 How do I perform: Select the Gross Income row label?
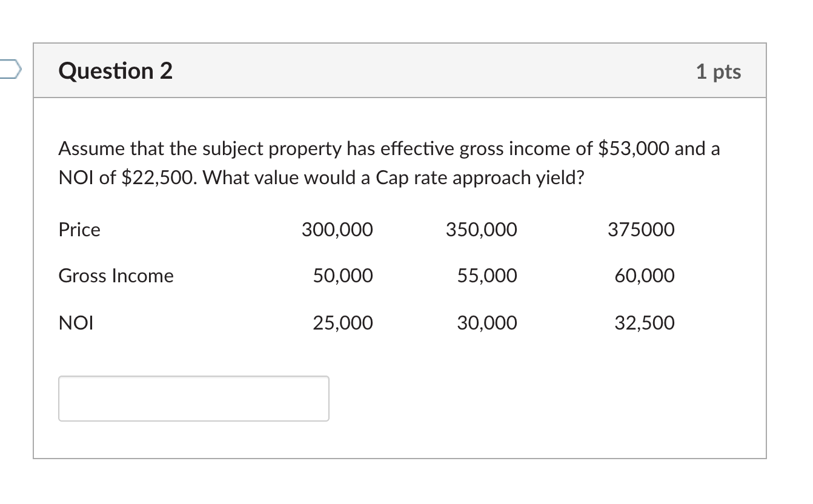[116, 276]
